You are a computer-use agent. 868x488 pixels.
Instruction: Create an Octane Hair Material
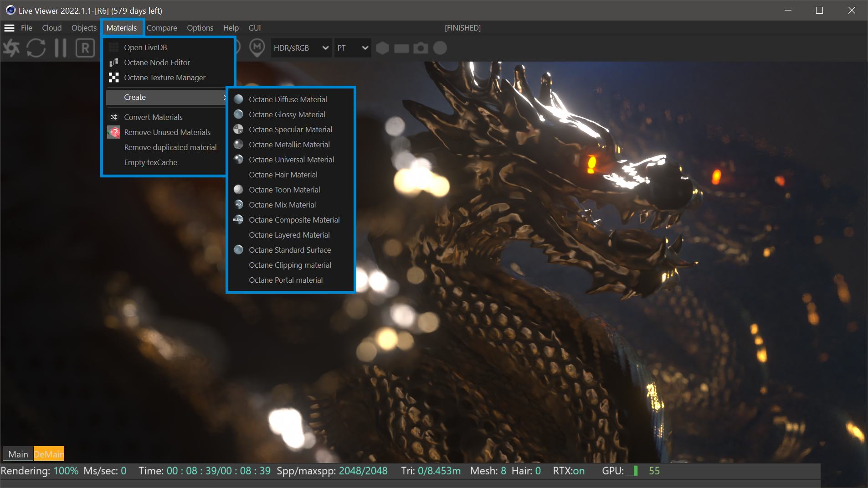pos(291,175)
